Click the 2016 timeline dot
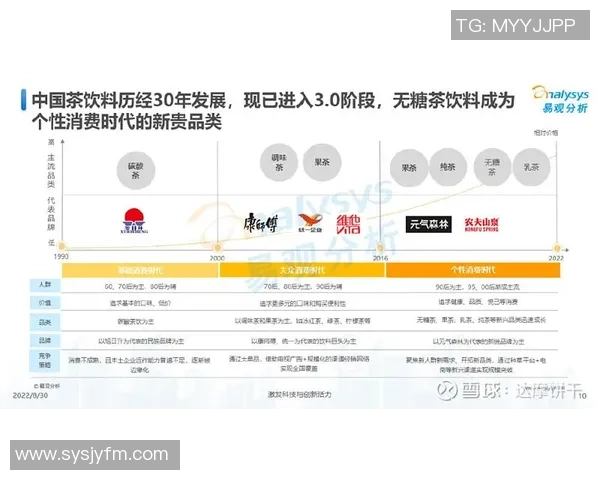 click(x=380, y=248)
